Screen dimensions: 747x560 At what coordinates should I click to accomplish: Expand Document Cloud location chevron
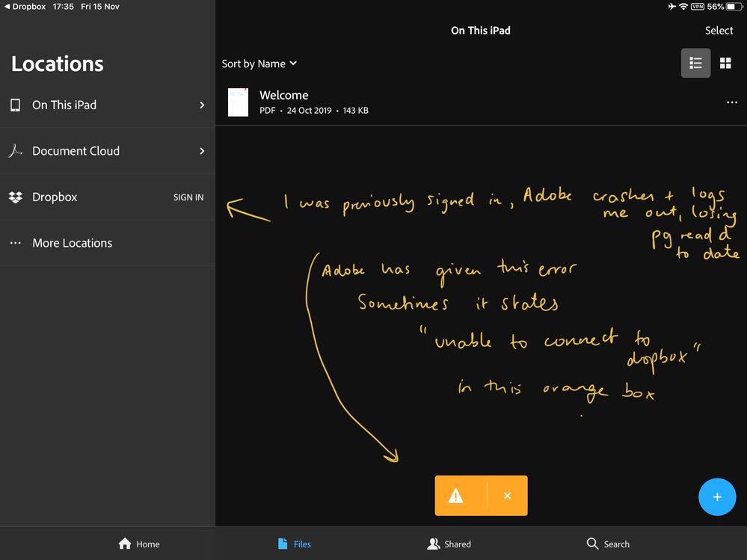pyautogui.click(x=202, y=151)
